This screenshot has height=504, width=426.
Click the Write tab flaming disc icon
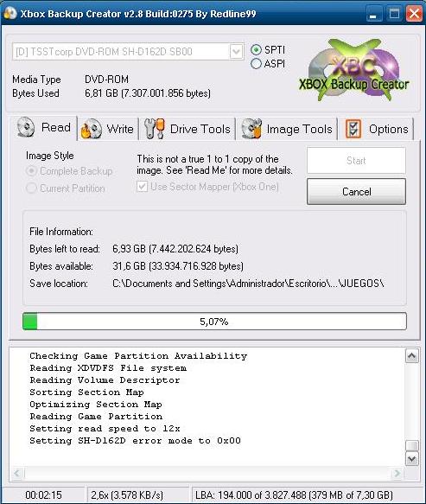pos(91,129)
